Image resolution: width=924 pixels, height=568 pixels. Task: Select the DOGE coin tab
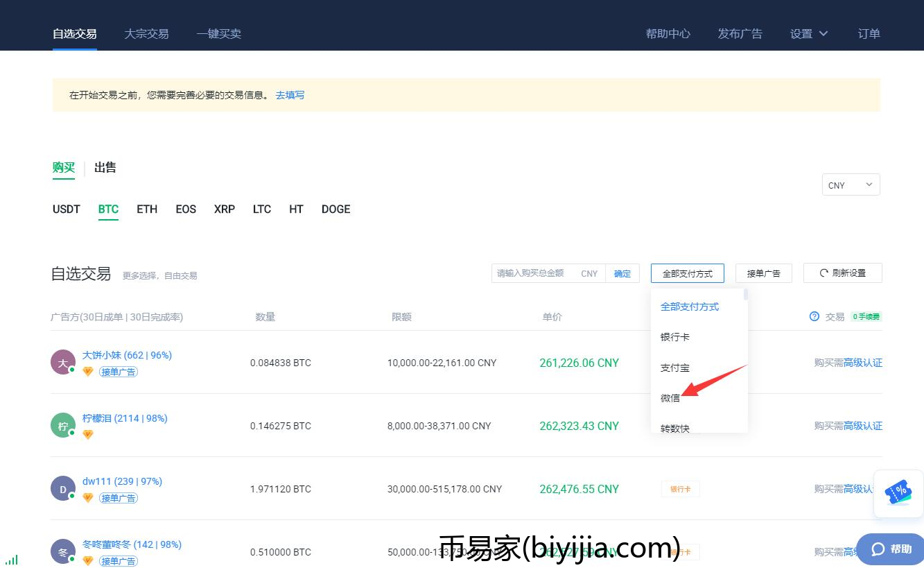click(336, 209)
